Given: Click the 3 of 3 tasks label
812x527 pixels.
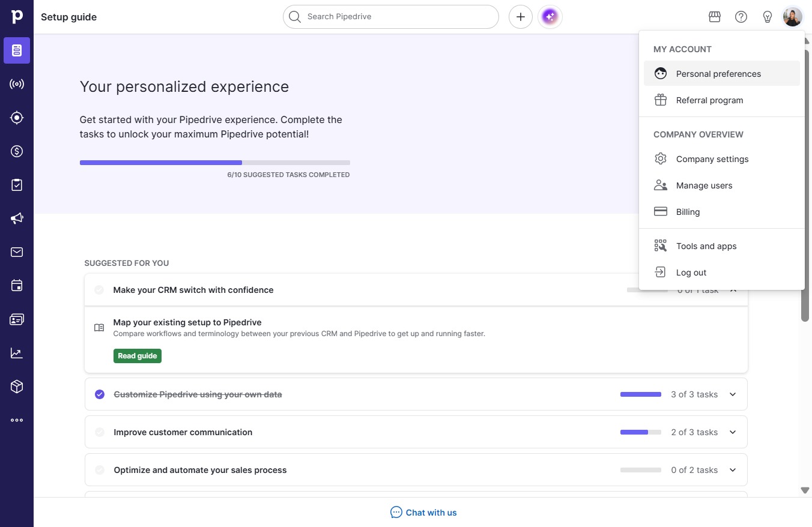Looking at the screenshot, I should coord(694,394).
